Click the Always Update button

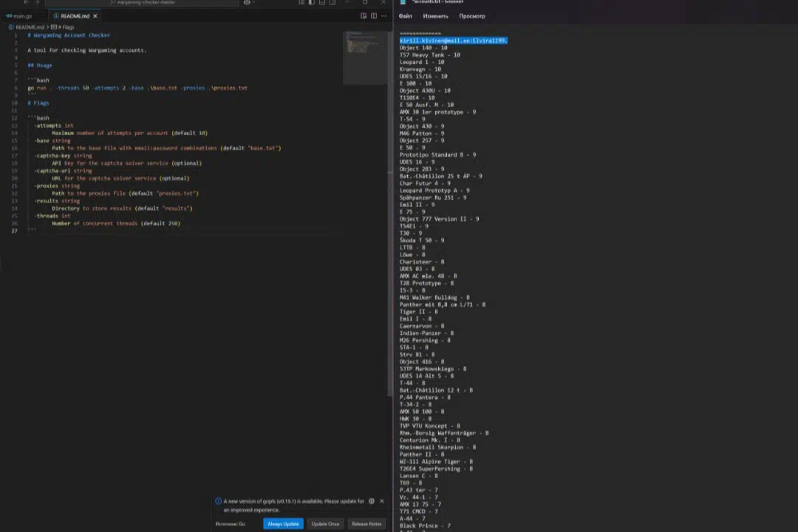283,524
